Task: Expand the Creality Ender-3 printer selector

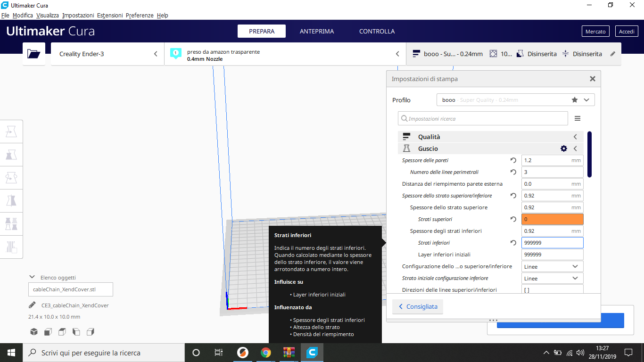Action: coord(107,54)
